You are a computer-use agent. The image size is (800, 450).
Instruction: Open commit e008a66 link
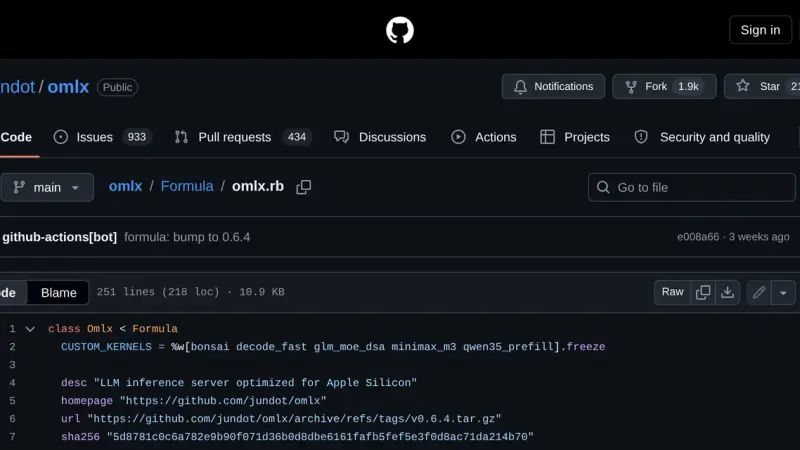click(698, 237)
